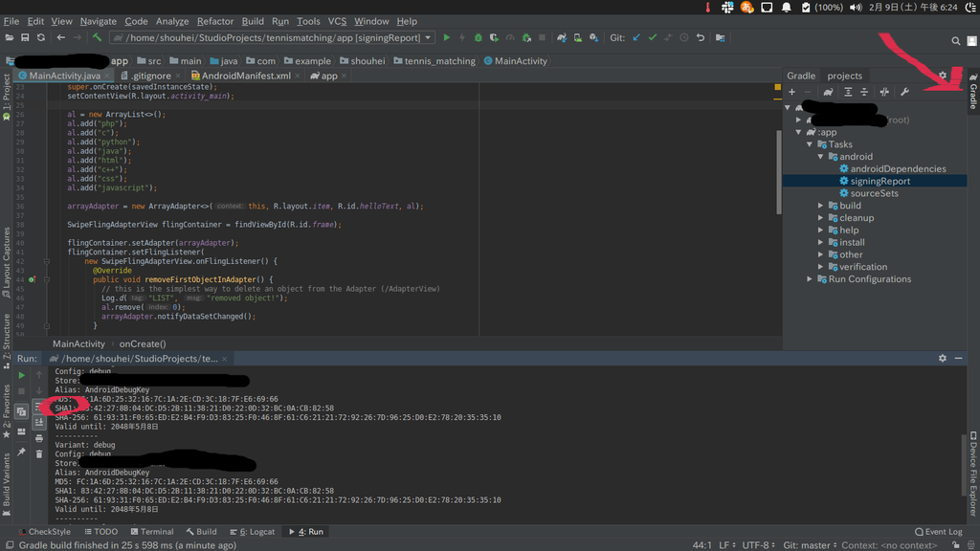Expand the install task group
The image size is (980, 551).
(821, 242)
